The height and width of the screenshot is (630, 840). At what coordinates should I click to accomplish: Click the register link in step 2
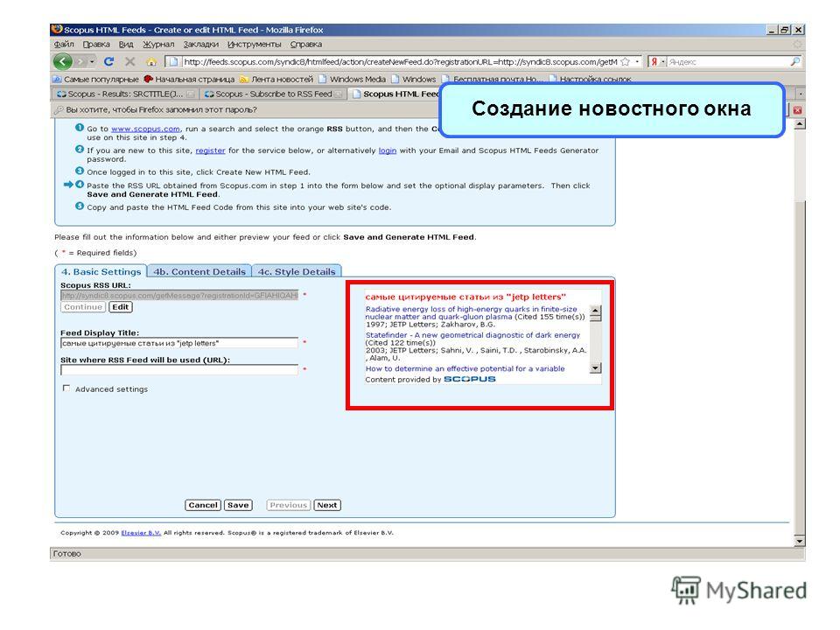coord(210,150)
